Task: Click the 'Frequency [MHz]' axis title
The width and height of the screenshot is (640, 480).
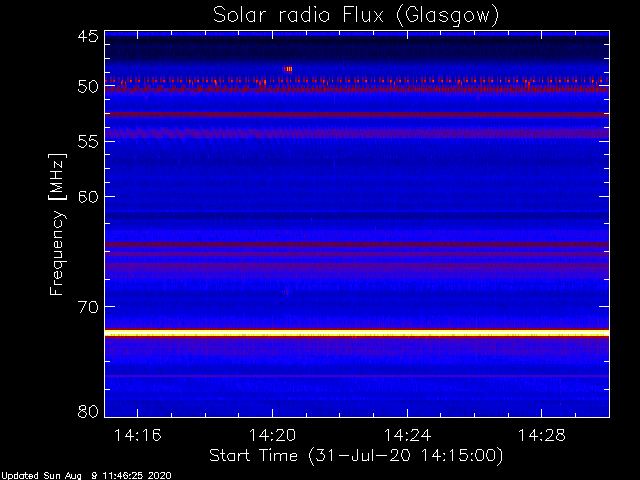Action: point(57,224)
